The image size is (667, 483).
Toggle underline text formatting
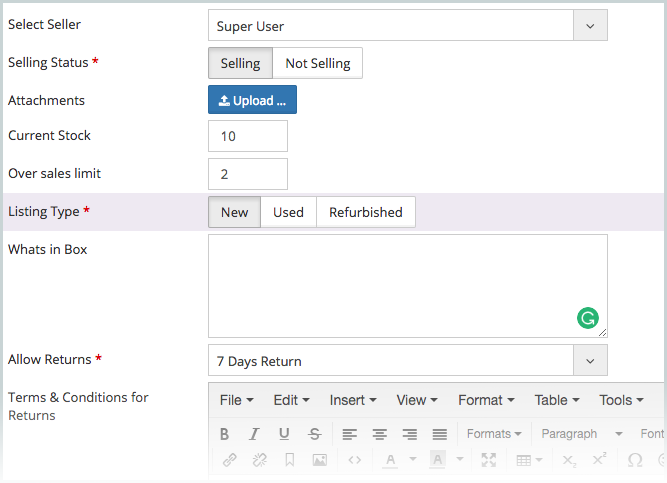pos(284,434)
